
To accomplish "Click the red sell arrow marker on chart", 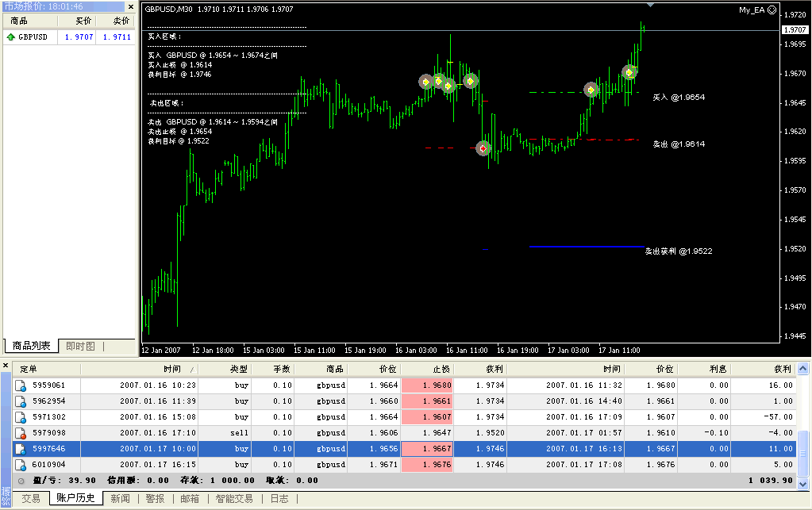I will tap(483, 149).
